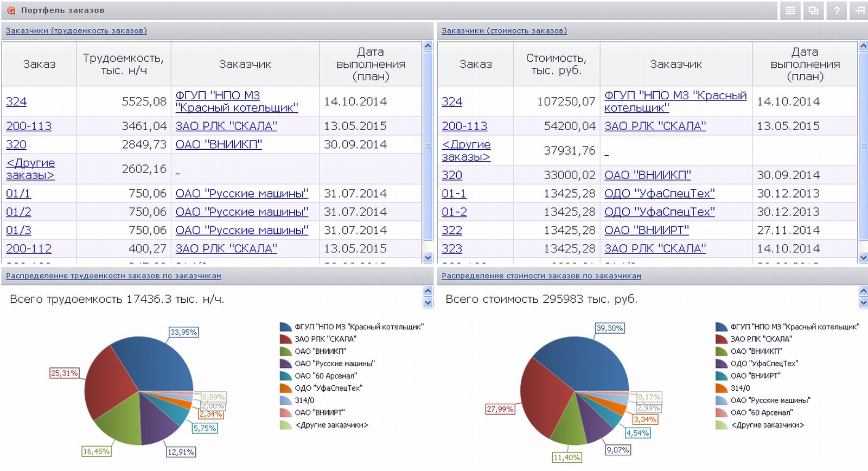Open order 323 link
This screenshot has height=471, width=868.
pos(452,249)
